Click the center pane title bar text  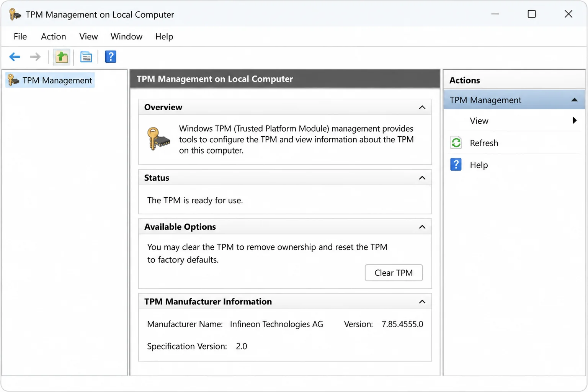point(215,79)
